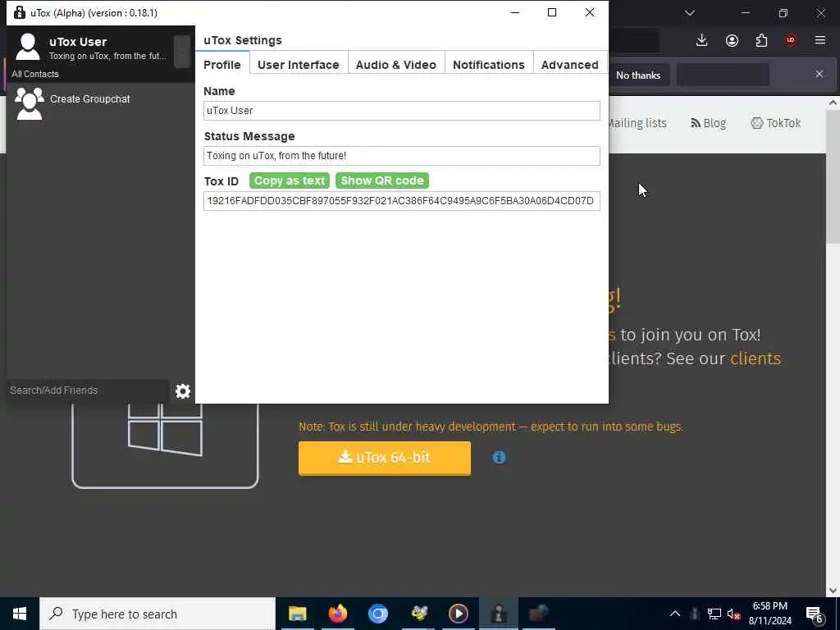Select the uTox taskbar icon
The image size is (840, 630).
(x=498, y=614)
